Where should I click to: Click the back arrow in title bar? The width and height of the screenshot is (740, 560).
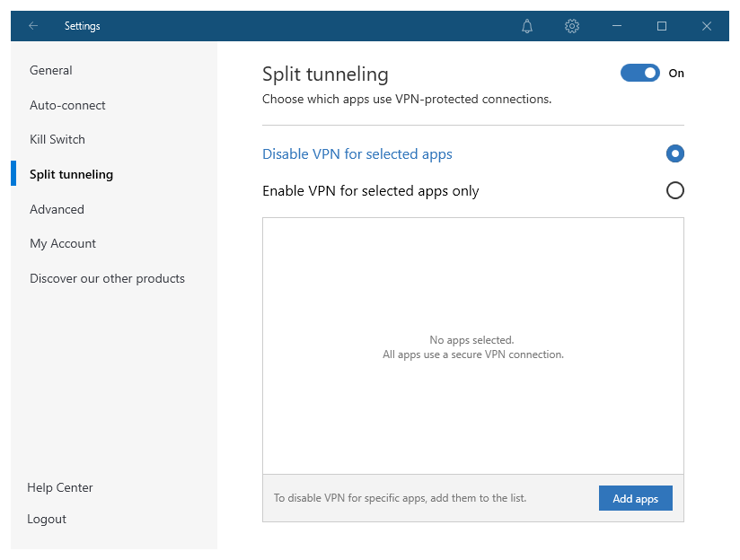[33, 26]
